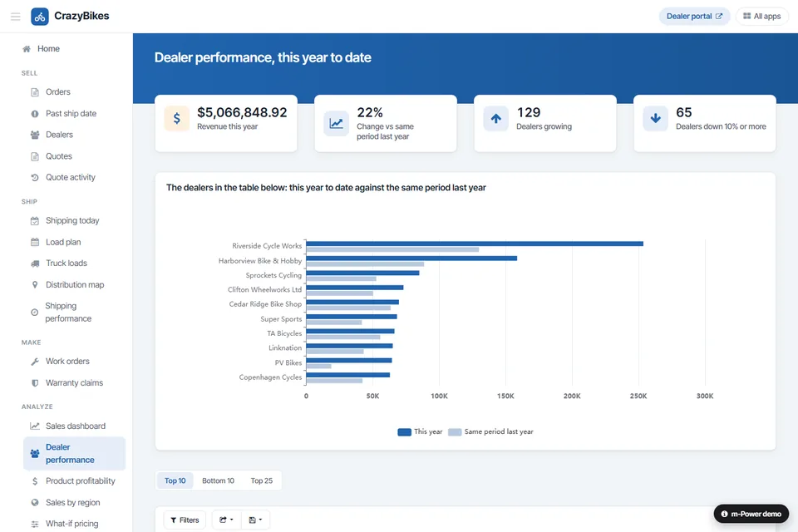Click the PV Bikes label
Viewport: 798px width, 532px height.
[x=288, y=362]
